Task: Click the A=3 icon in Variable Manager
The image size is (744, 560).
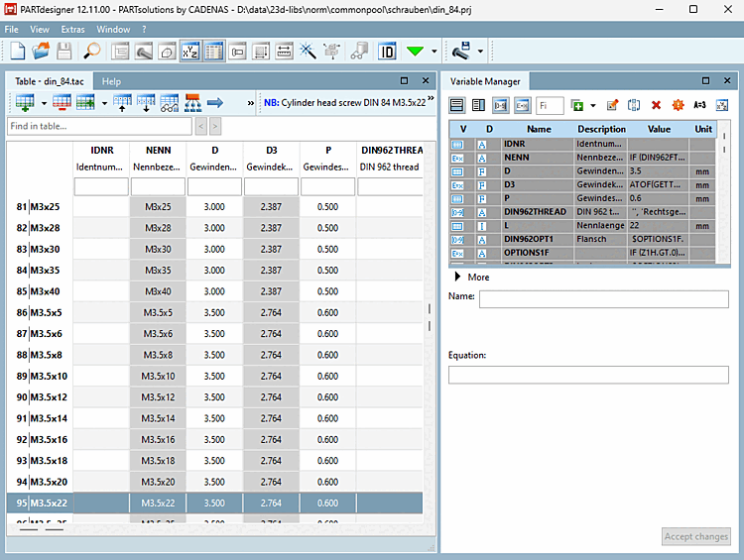Action: 699,105
